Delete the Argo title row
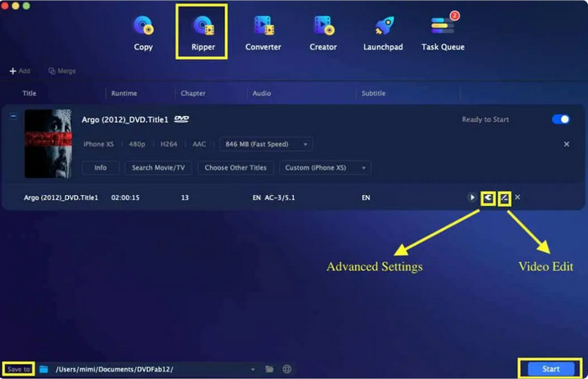Image resolution: width=588 pixels, height=379 pixels. [x=517, y=197]
